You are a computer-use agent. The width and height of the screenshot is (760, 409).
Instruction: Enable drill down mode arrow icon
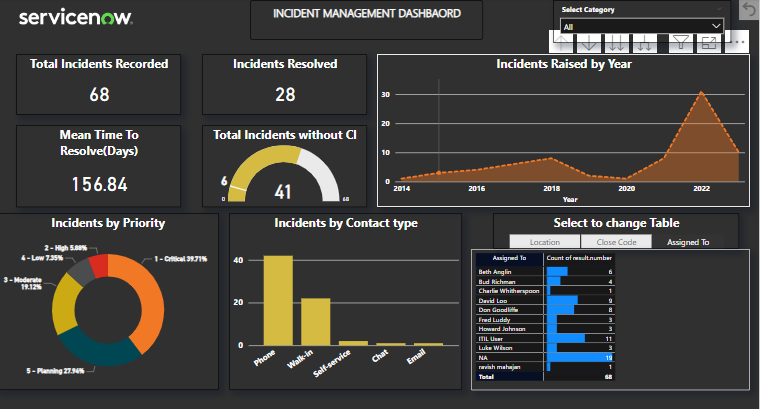click(590, 43)
